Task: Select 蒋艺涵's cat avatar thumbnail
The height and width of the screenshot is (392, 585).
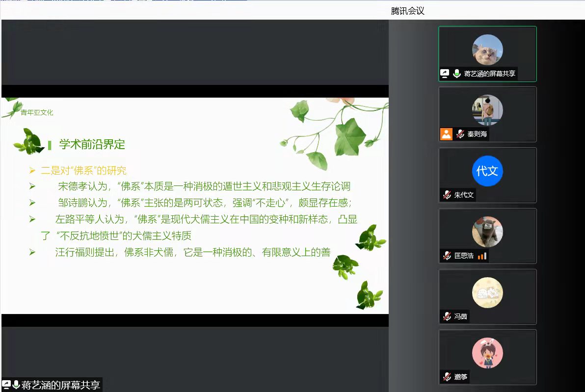Action: [487, 50]
